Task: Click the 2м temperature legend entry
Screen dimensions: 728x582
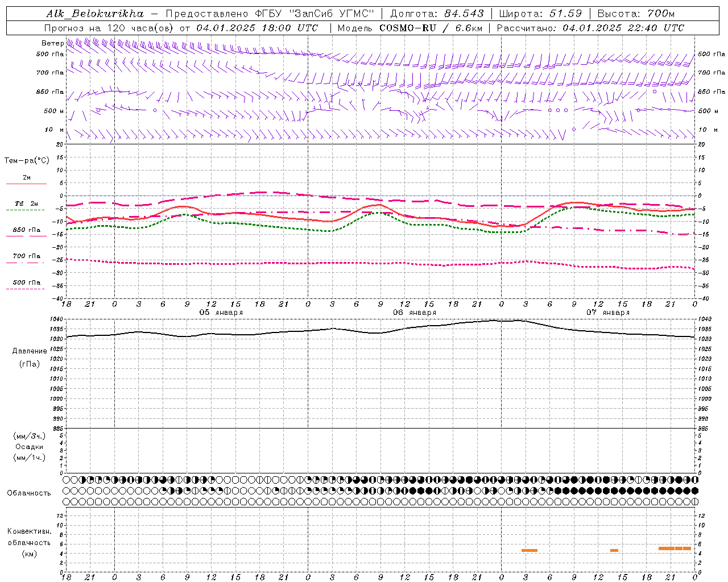Action: point(27,178)
